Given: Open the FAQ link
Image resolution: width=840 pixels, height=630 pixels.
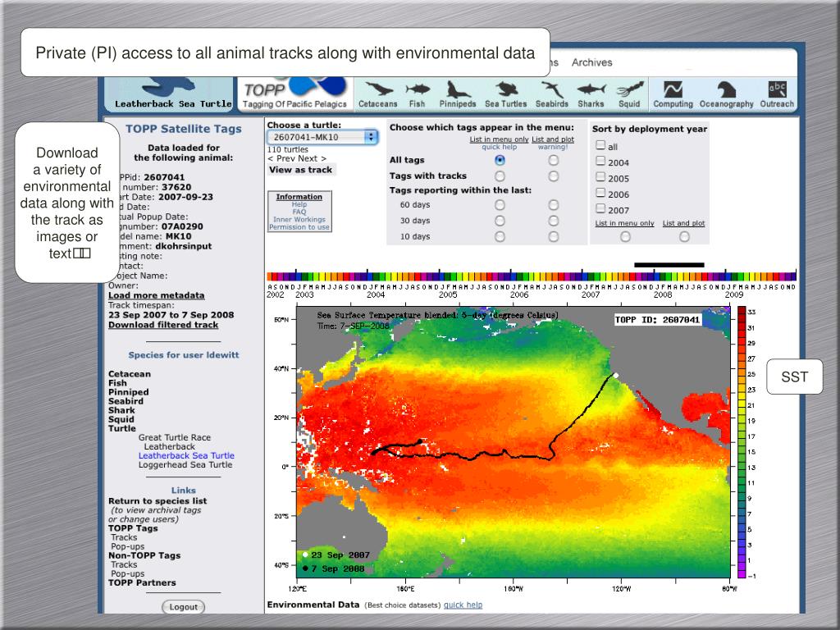Looking at the screenshot, I should [x=299, y=212].
